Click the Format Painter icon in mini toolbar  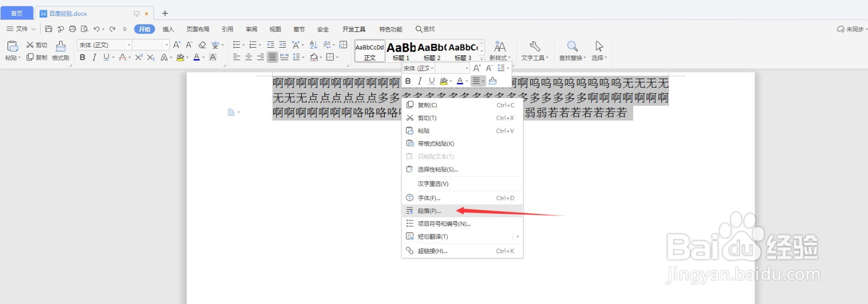pos(493,81)
